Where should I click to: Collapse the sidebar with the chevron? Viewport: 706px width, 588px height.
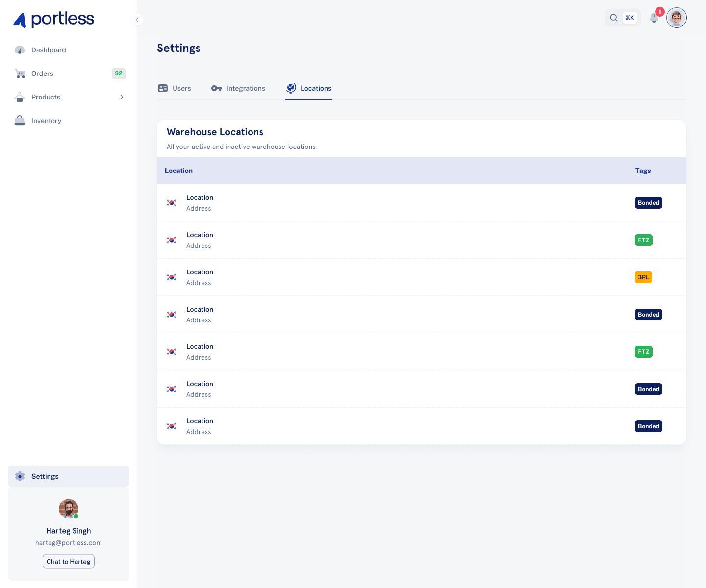pyautogui.click(x=137, y=20)
